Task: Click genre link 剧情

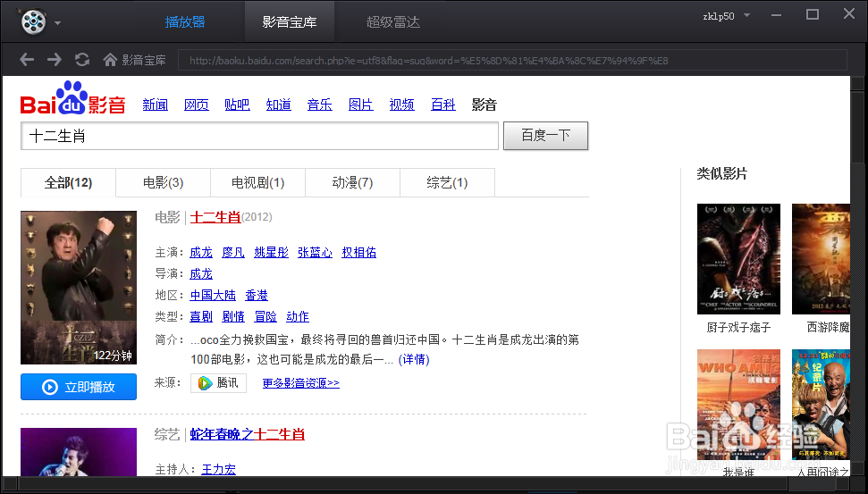Action: pyautogui.click(x=233, y=316)
